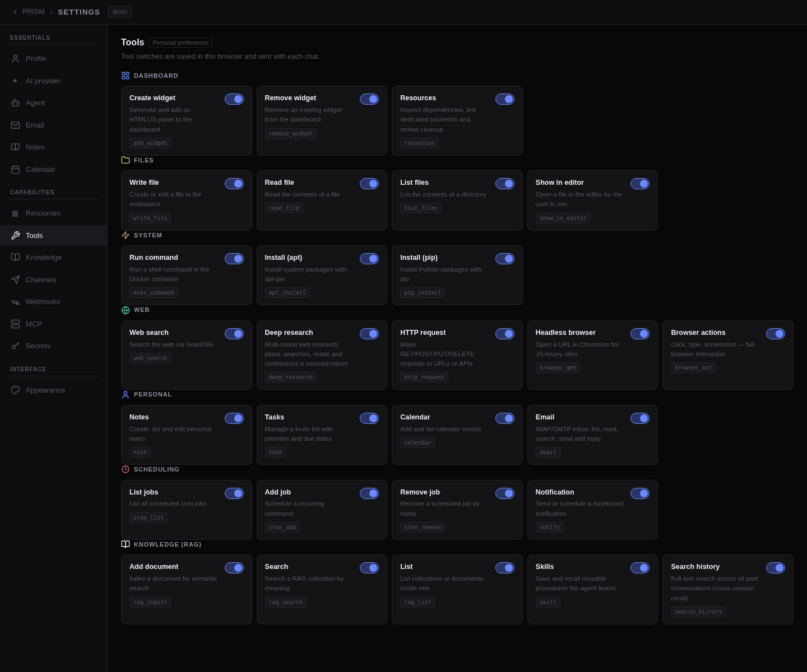Click the MCP server icon
The width and height of the screenshot is (807, 672).
(x=15, y=324)
